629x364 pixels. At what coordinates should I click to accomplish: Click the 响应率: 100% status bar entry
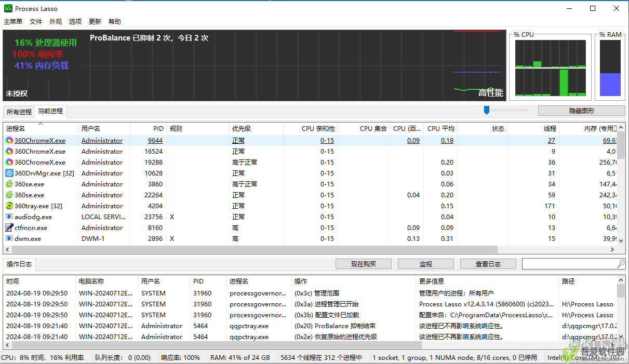pyautogui.click(x=181, y=357)
